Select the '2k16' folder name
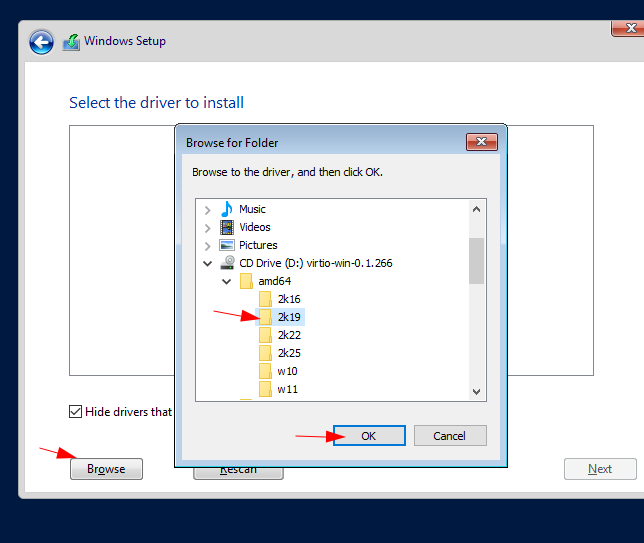This screenshot has height=543, width=644. pos(289,299)
